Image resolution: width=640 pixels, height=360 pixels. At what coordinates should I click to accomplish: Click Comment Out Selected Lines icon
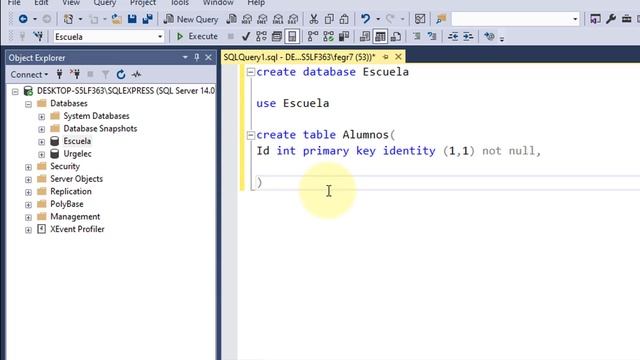[416, 37]
